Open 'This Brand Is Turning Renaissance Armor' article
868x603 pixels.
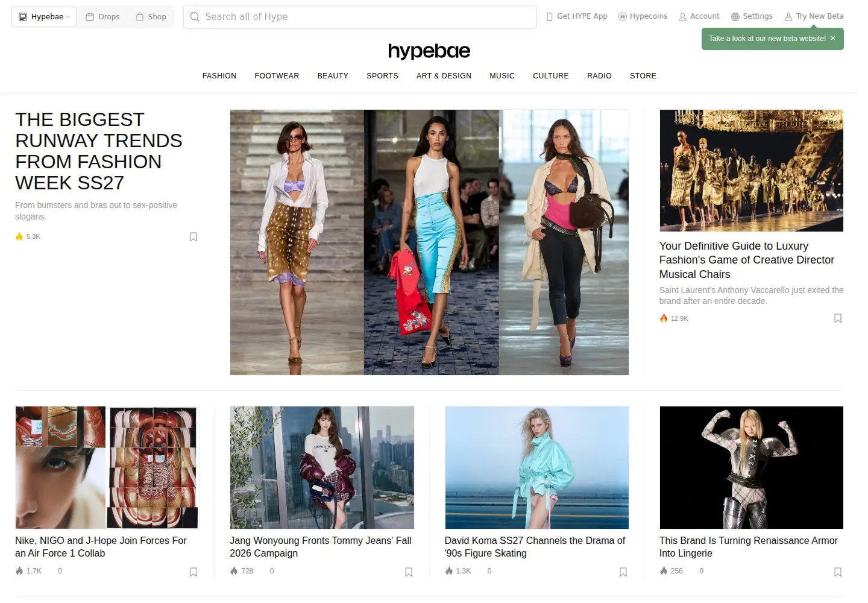749,547
